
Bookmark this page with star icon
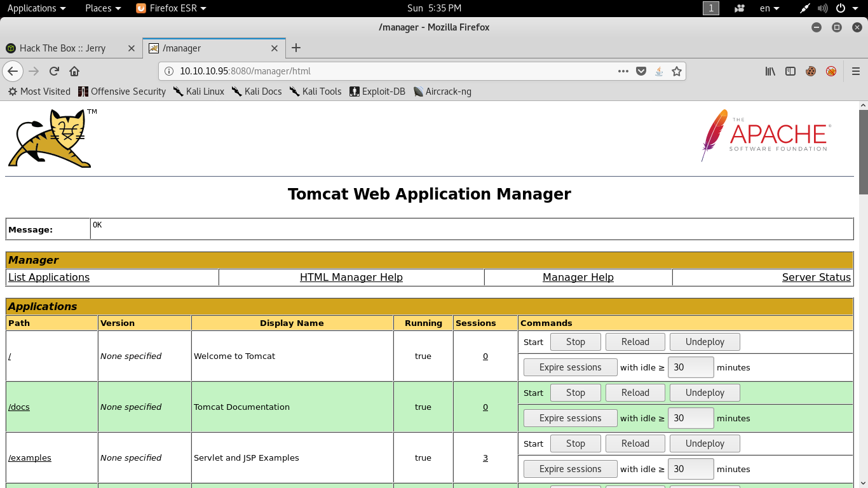coord(677,71)
